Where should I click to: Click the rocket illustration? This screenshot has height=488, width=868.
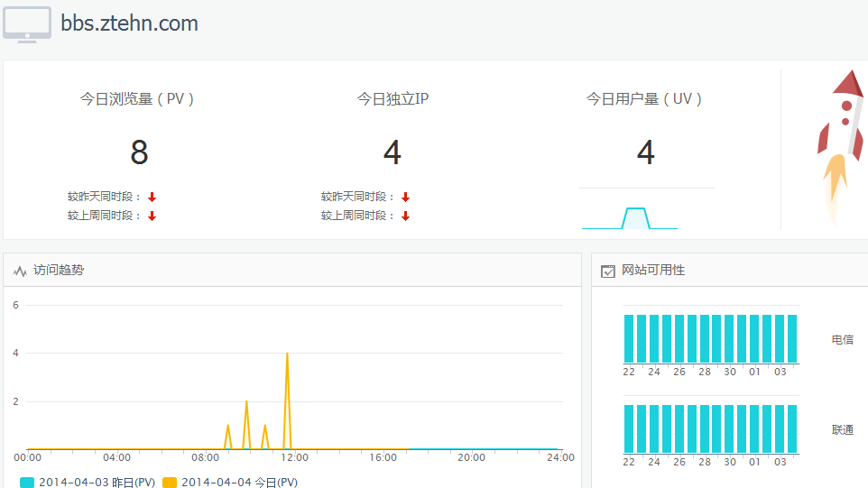tap(840, 147)
